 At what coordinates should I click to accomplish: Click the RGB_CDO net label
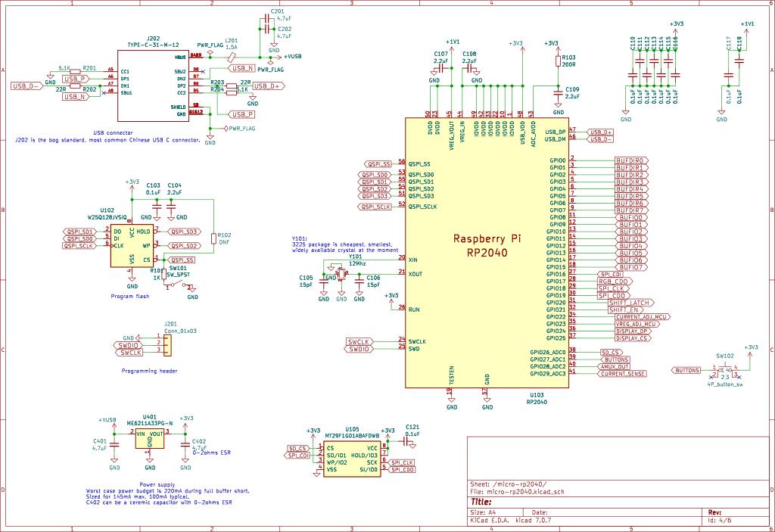point(615,282)
